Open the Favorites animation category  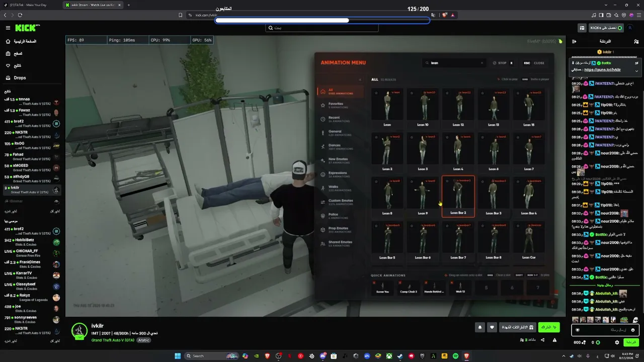point(341,105)
